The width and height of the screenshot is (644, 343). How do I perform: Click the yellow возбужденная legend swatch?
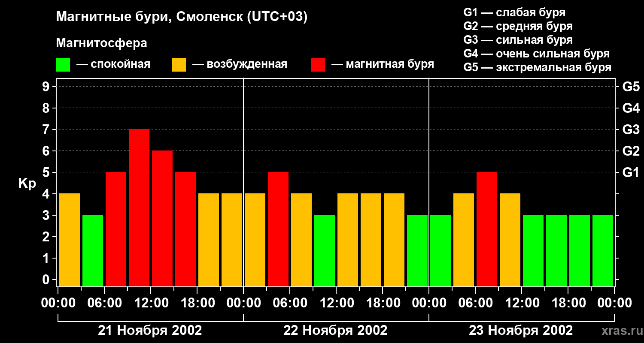pos(179,65)
